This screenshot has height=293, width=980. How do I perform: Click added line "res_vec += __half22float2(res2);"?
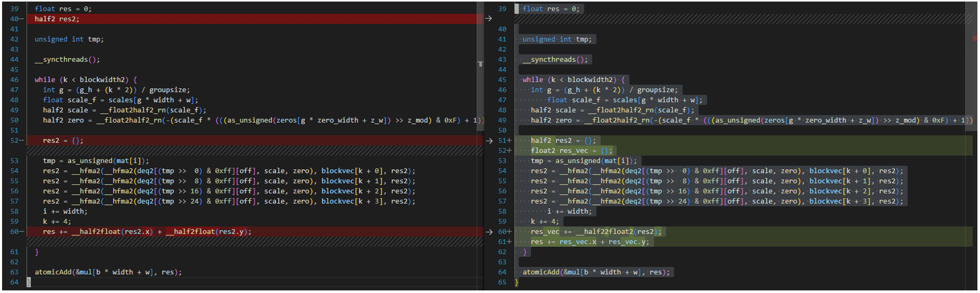(x=596, y=232)
